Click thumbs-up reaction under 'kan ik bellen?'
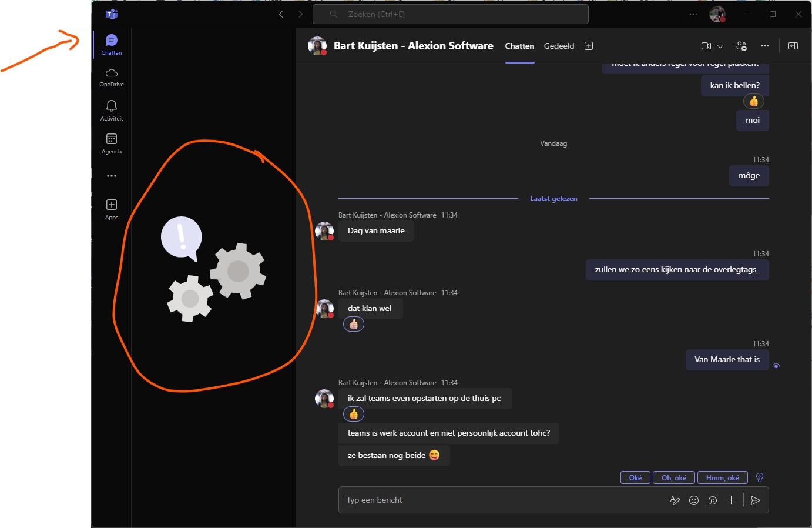Image resolution: width=812 pixels, height=528 pixels. click(754, 101)
